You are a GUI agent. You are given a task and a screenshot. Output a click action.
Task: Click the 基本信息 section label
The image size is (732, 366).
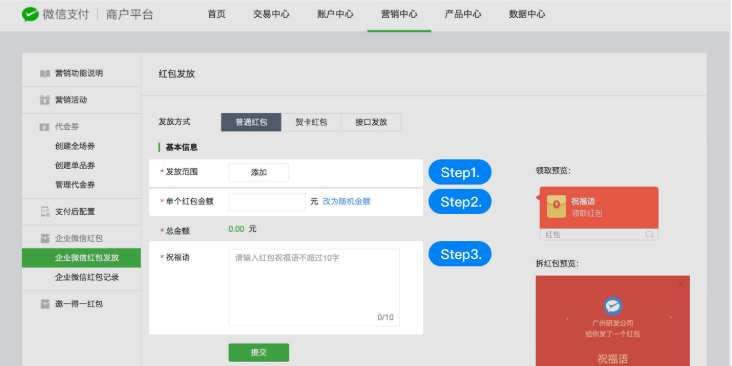[182, 148]
